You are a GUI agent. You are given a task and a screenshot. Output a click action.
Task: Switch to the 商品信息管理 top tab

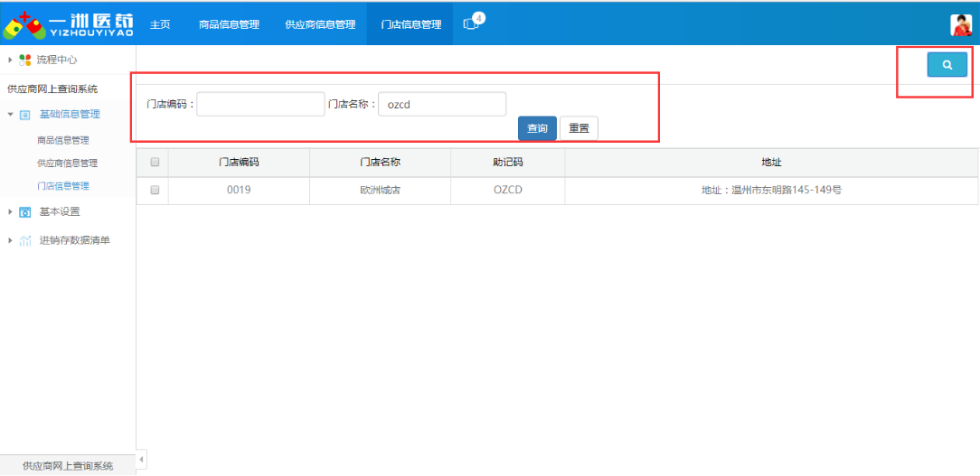(x=229, y=24)
